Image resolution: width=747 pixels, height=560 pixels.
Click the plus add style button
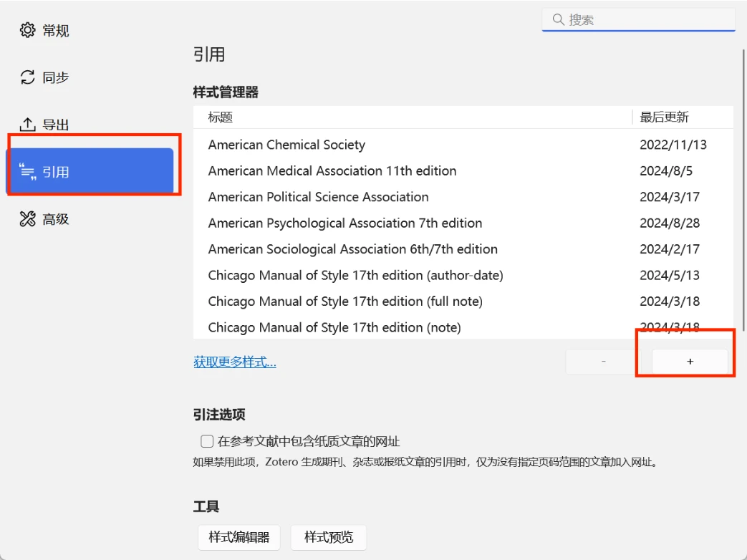click(690, 362)
